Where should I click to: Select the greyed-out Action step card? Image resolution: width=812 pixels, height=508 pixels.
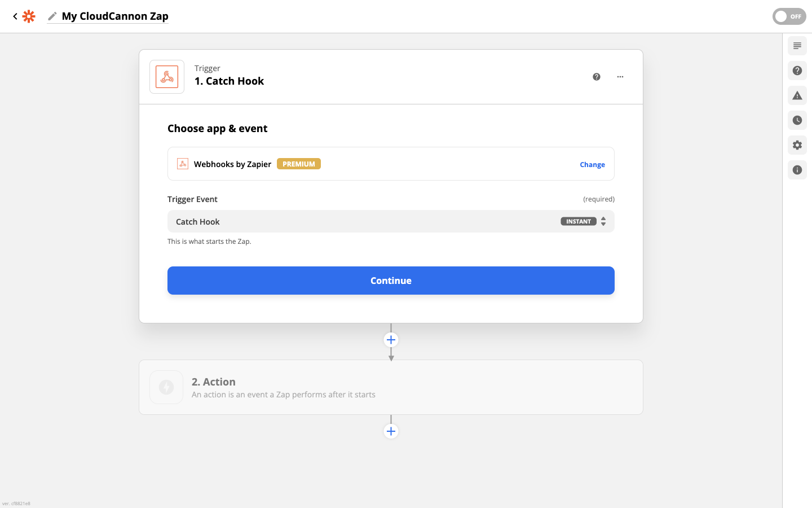(x=391, y=387)
